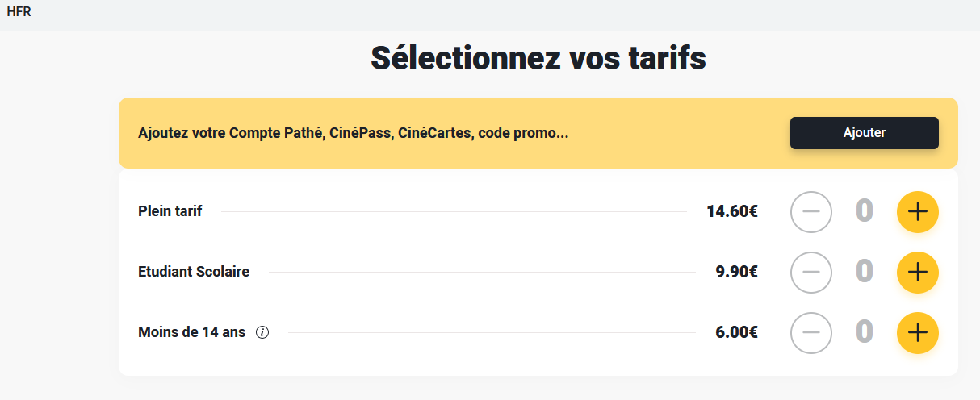Increase the Etudiant Scolaire ticket quantity
The width and height of the screenshot is (980, 400).
(917, 273)
